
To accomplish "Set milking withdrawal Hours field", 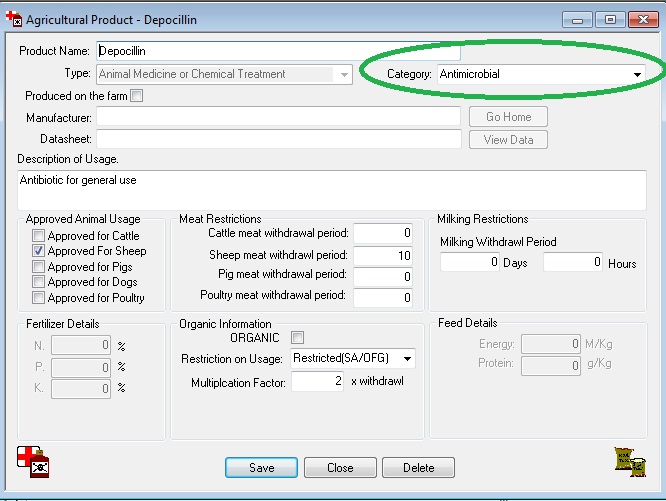I will pyautogui.click(x=573, y=262).
